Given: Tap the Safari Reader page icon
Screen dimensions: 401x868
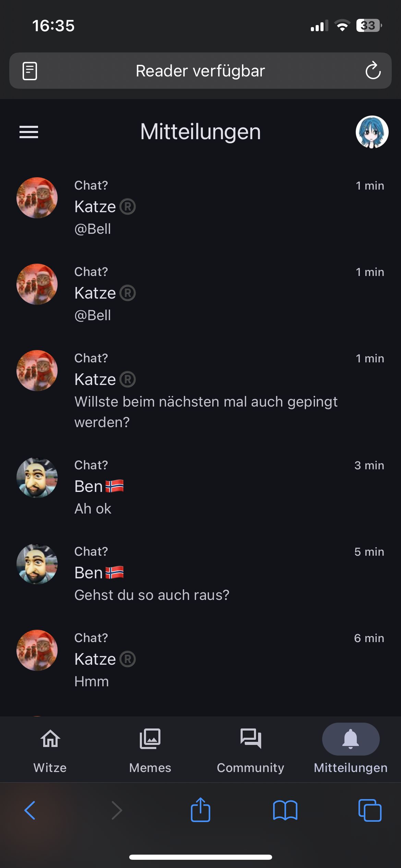Looking at the screenshot, I should coord(30,71).
